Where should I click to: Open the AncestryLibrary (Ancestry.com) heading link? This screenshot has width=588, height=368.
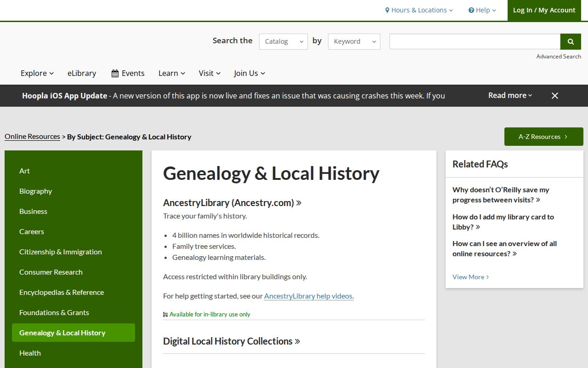232,203
